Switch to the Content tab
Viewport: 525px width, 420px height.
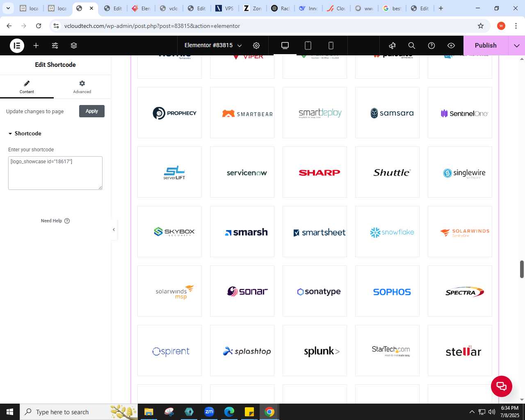tap(27, 87)
